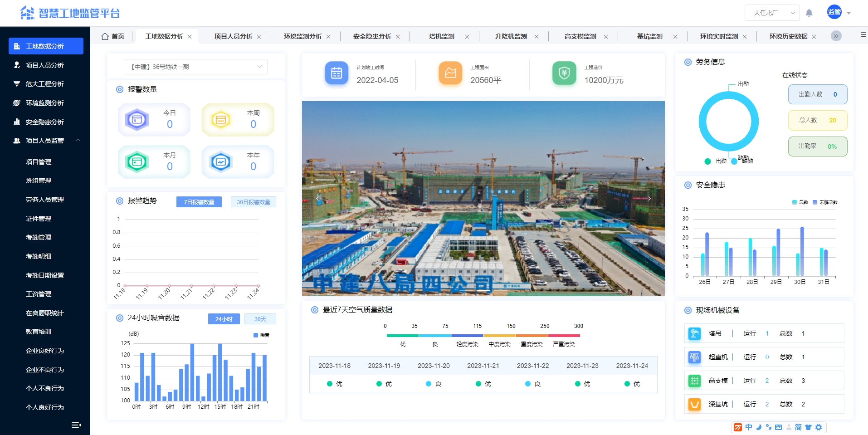This screenshot has height=435, width=868.
Task: Click the 危大工程分析 funnel sidebar icon
Action: coord(17,84)
